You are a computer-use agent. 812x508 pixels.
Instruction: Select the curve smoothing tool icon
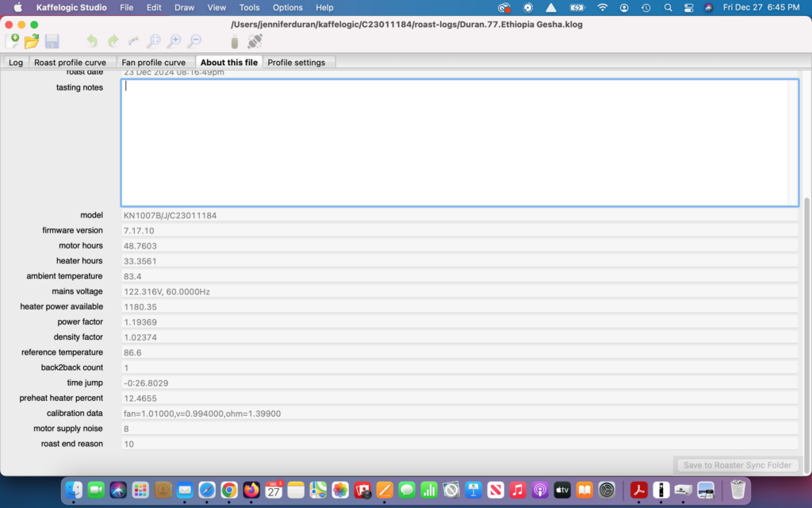coord(133,41)
